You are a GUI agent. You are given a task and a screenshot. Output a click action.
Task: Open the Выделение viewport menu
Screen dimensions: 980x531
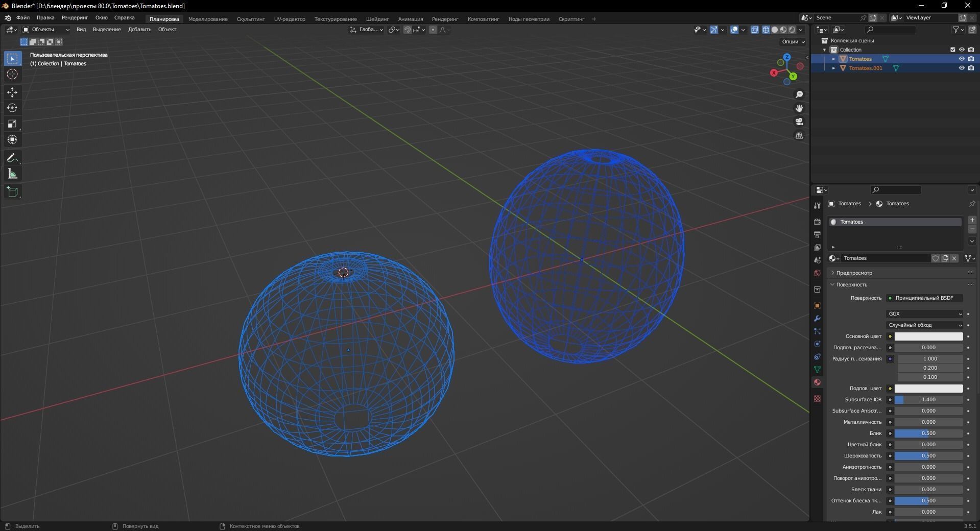[x=107, y=30]
